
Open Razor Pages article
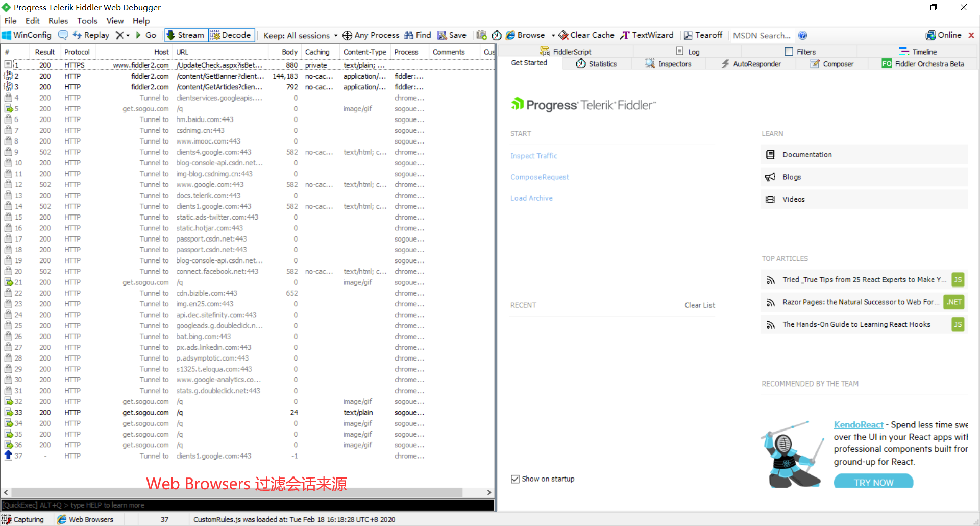coord(864,302)
